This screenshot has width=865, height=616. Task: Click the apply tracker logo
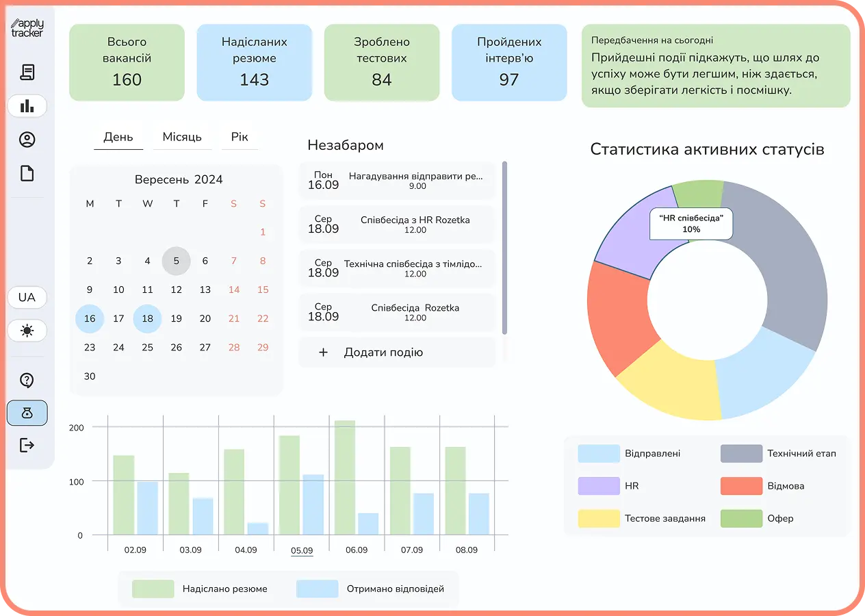tap(27, 28)
